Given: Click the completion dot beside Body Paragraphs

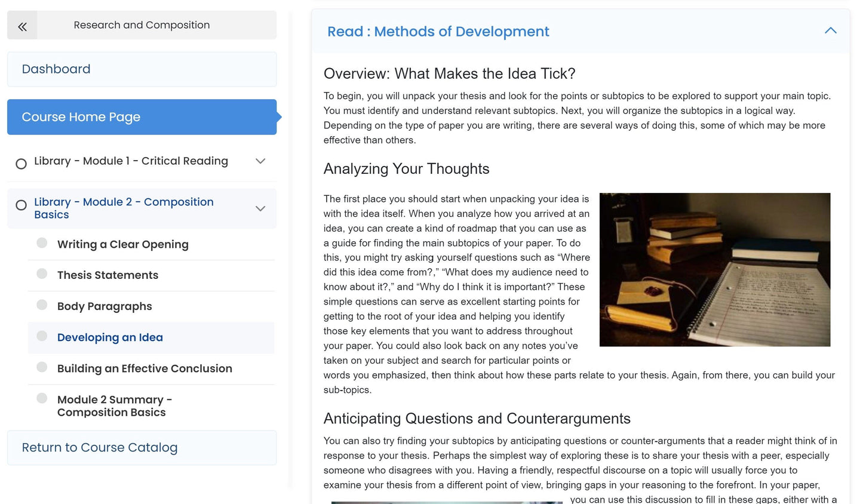Looking at the screenshot, I should (x=41, y=305).
